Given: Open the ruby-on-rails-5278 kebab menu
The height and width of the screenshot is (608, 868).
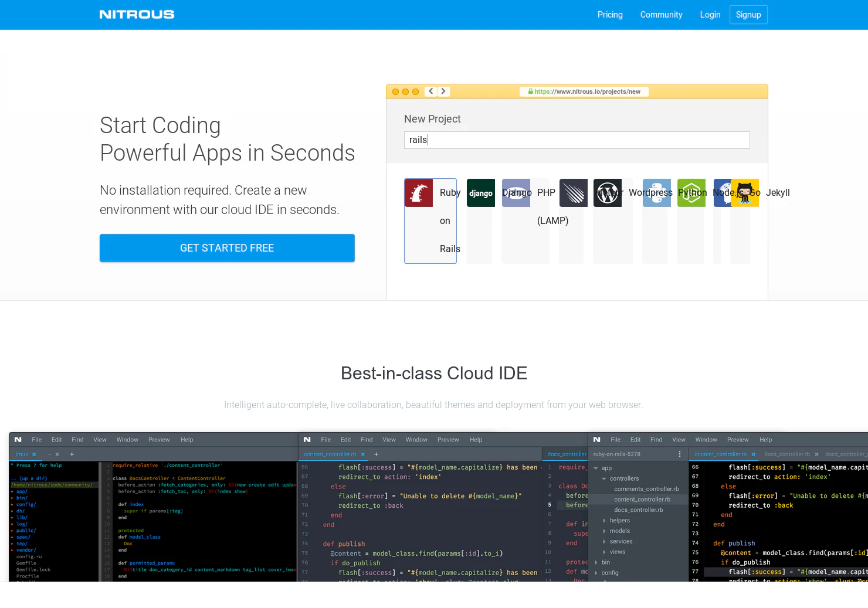Looking at the screenshot, I should [680, 454].
